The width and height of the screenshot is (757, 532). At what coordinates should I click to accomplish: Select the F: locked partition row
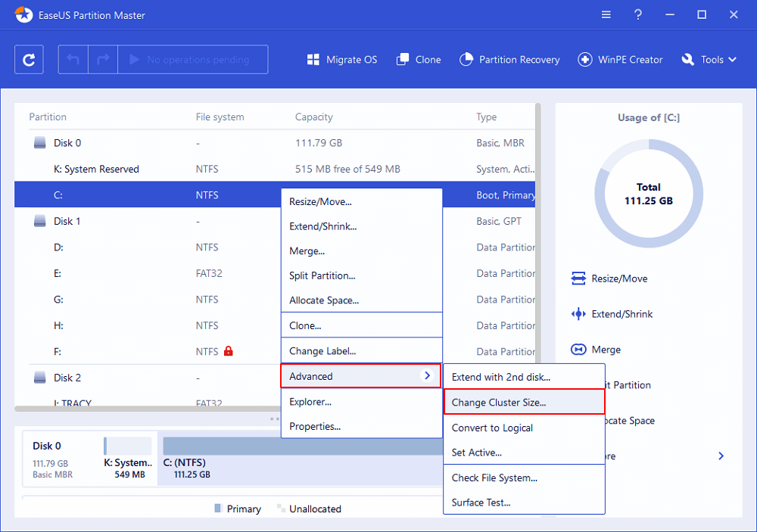tap(148, 351)
